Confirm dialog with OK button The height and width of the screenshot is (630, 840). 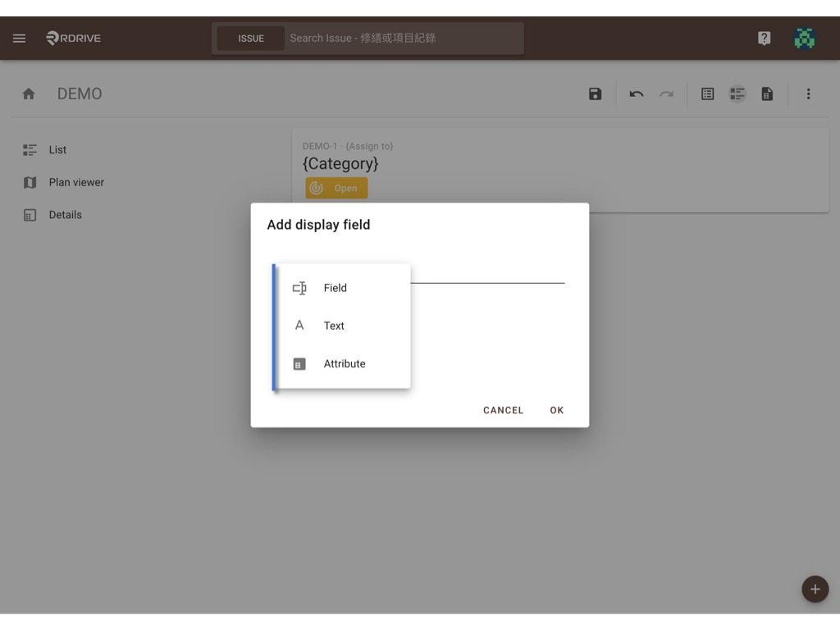click(x=557, y=410)
